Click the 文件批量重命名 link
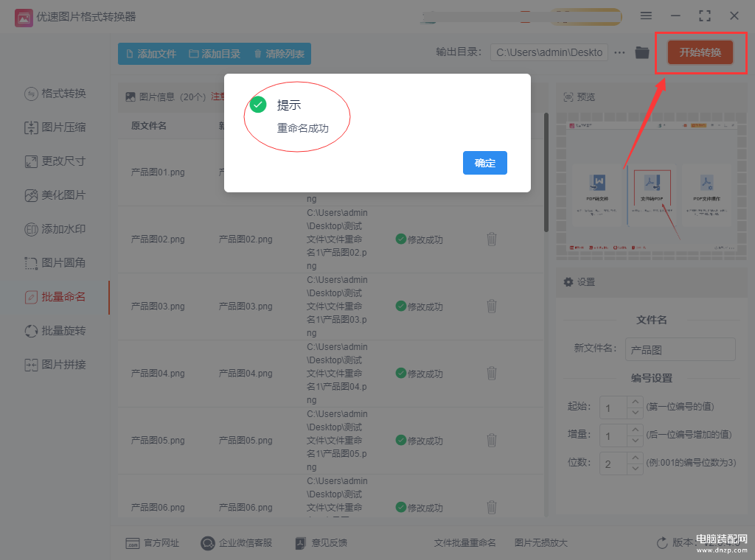This screenshot has width=755, height=560. click(x=465, y=542)
